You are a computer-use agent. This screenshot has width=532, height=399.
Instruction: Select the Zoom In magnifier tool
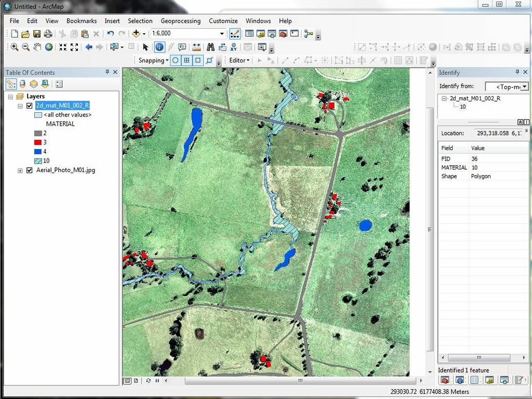click(14, 47)
